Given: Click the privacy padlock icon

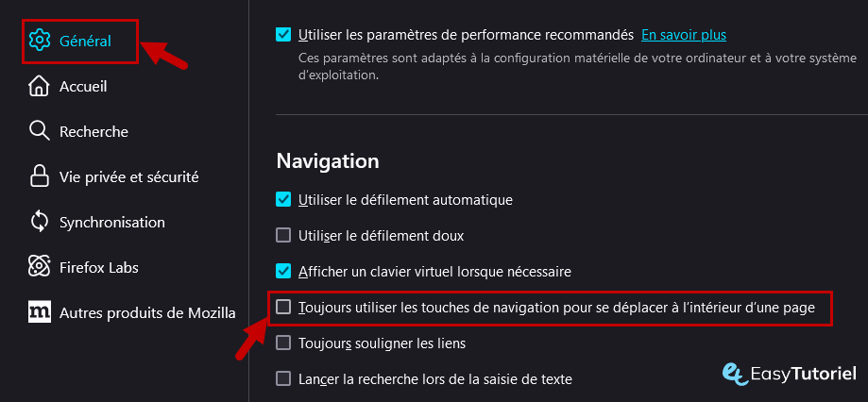Looking at the screenshot, I should pyautogui.click(x=40, y=176).
